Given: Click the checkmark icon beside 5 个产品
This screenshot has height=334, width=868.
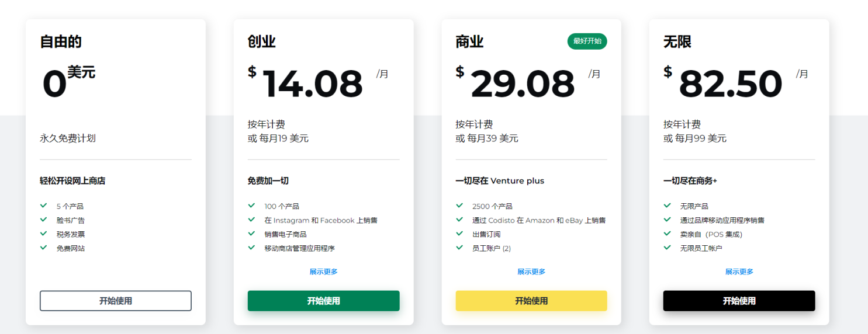Looking at the screenshot, I should pos(43,206).
